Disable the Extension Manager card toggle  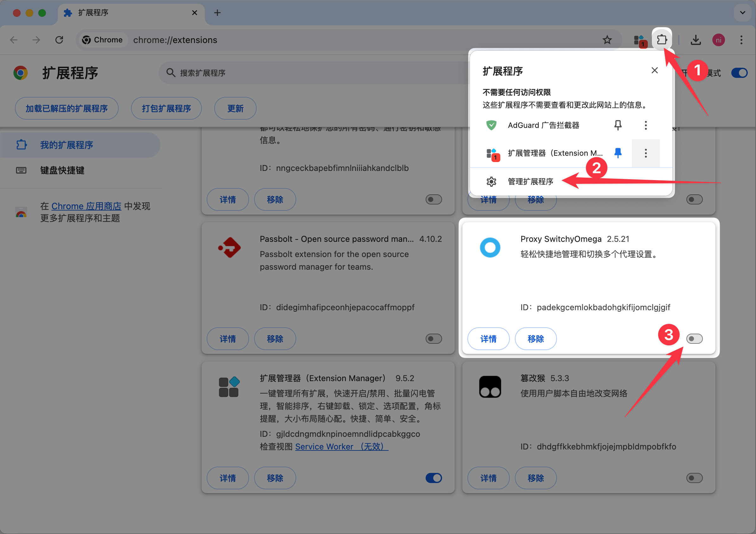[x=433, y=478]
